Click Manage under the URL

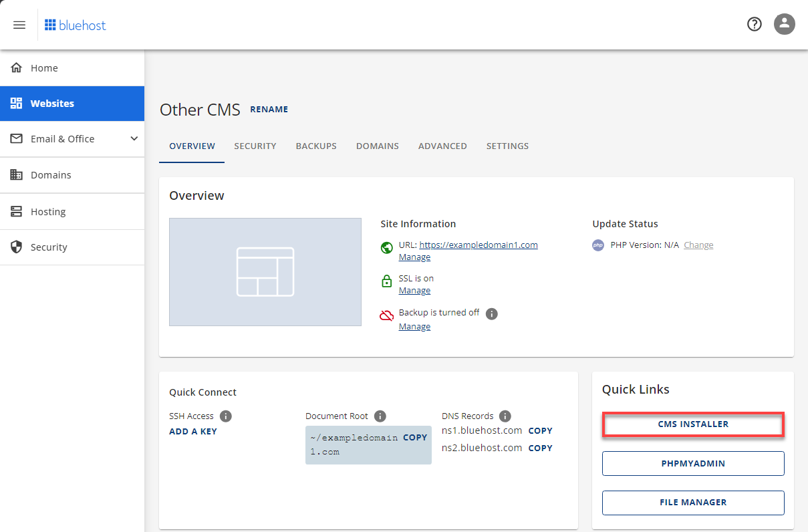[414, 257]
